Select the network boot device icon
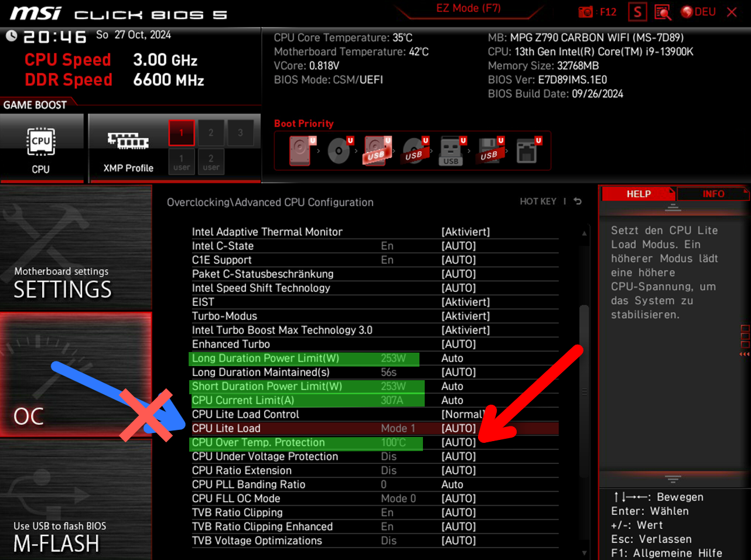The image size is (751, 560). (527, 151)
